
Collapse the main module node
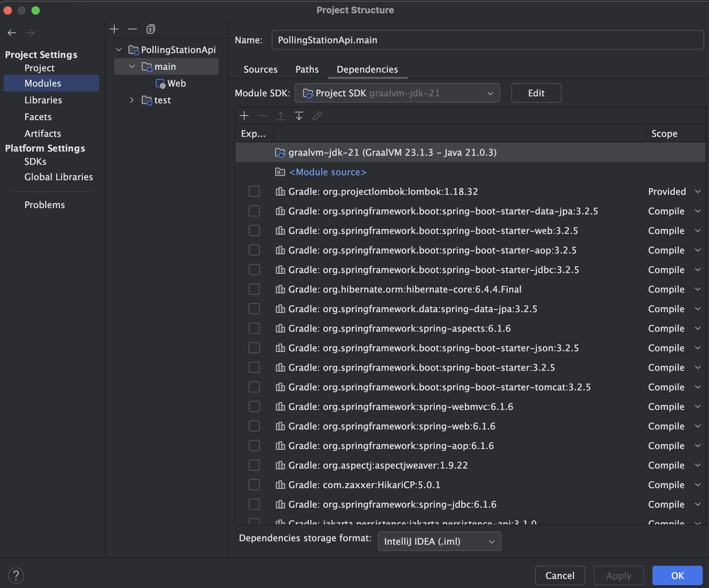(x=132, y=66)
